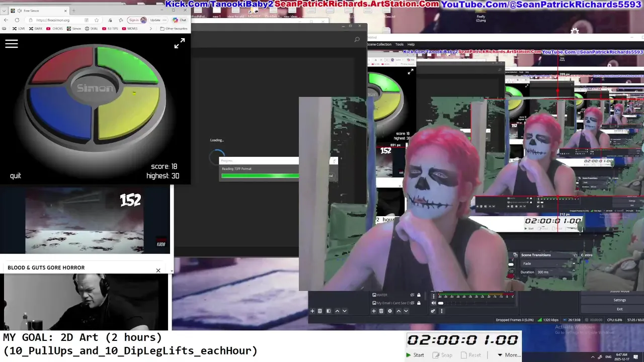Mute the Free Simon tab audio
The width and height of the screenshot is (644, 362).
point(20,11)
